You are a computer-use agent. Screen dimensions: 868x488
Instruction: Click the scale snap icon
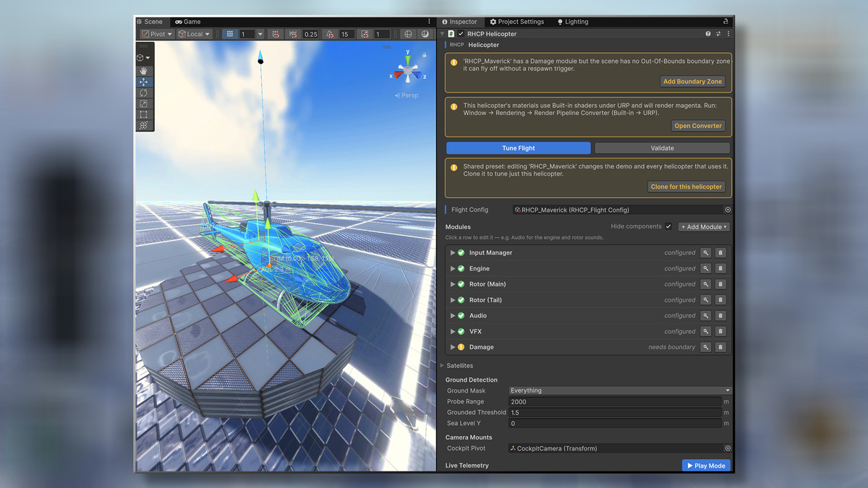(365, 34)
